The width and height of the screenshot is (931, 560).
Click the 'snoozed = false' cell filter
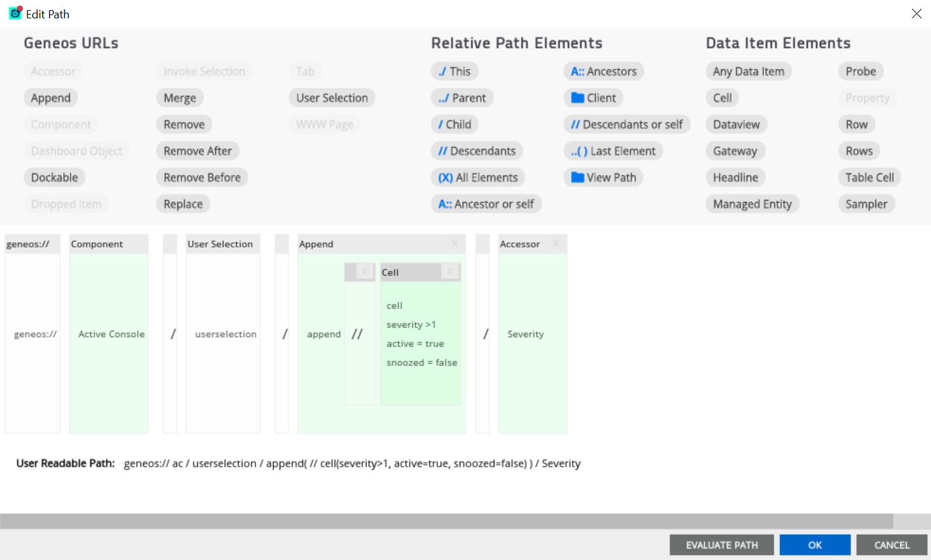(x=422, y=362)
